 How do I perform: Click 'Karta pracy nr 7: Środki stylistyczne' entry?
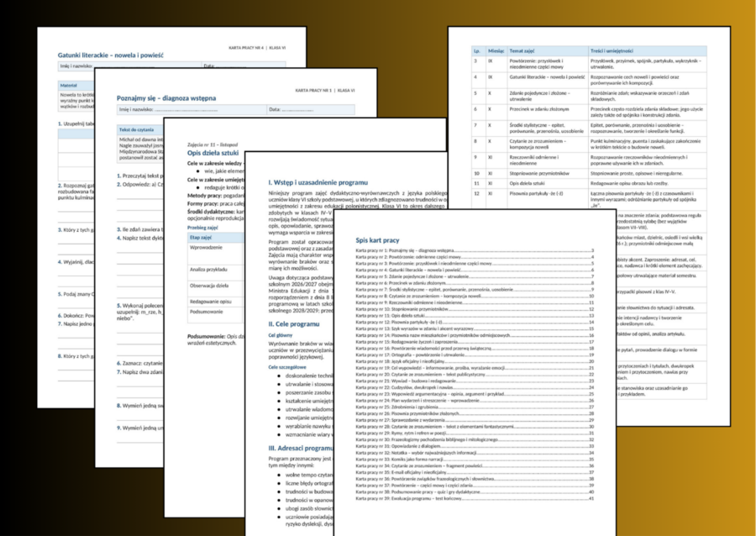(475, 290)
